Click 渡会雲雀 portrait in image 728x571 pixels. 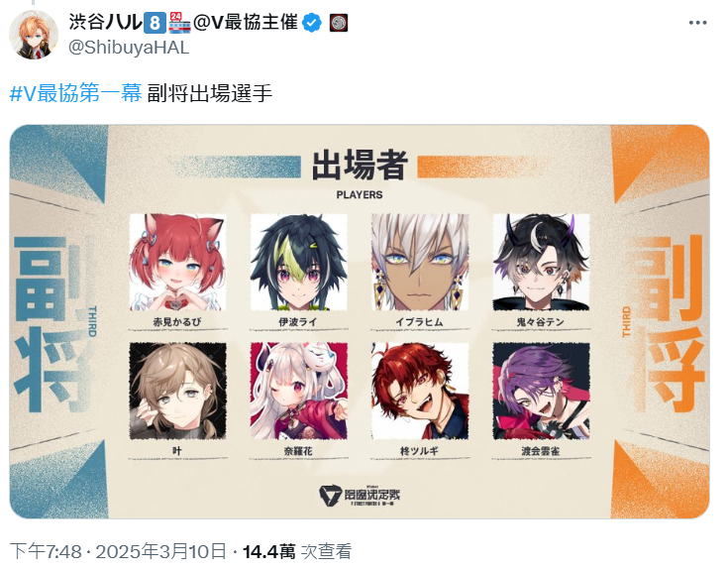pos(541,392)
